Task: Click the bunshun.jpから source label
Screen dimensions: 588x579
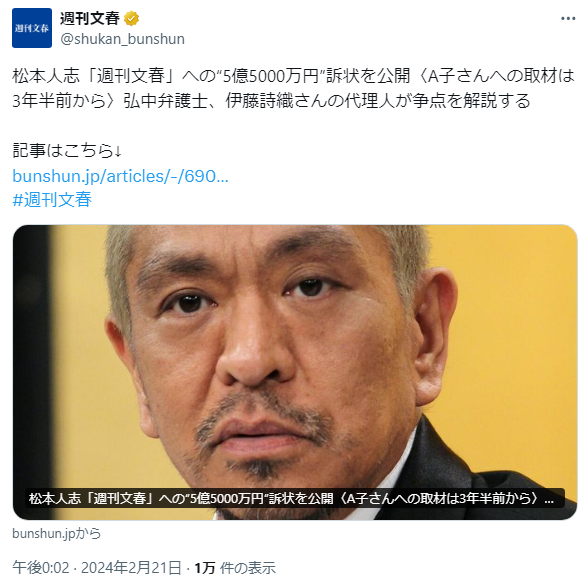Action: (57, 533)
